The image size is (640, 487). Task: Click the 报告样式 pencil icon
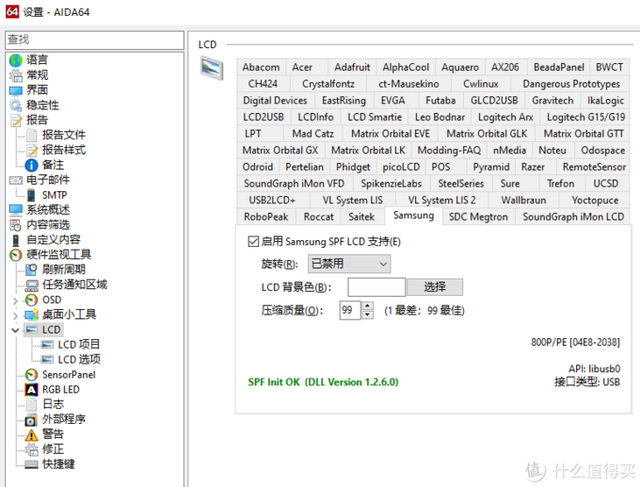point(32,150)
